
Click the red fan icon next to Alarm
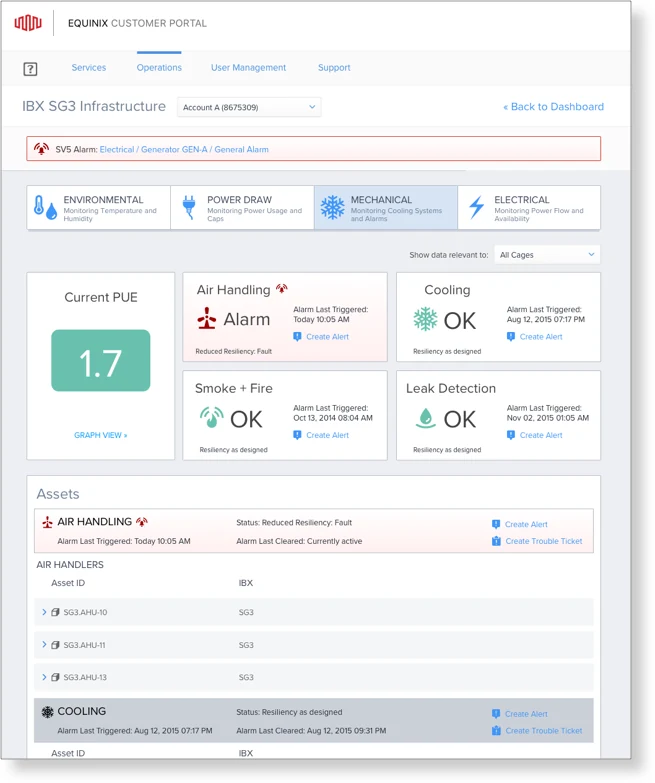click(x=207, y=319)
